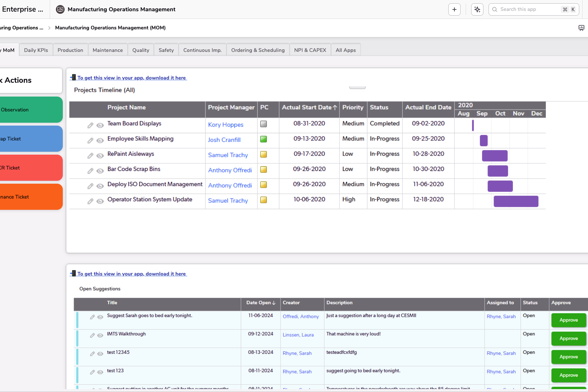Edit the RePaint Aisleways project record
Screen dimensions: 588x392
[x=90, y=156]
